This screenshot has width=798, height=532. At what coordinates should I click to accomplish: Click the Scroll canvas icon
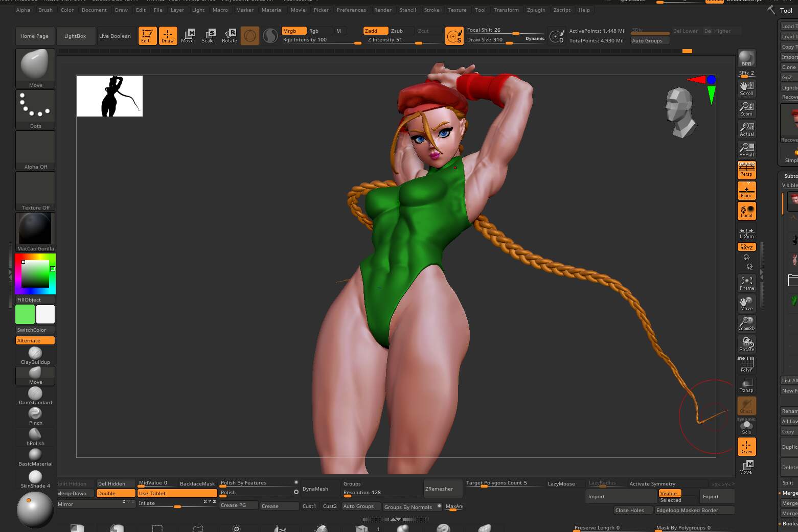(746, 88)
